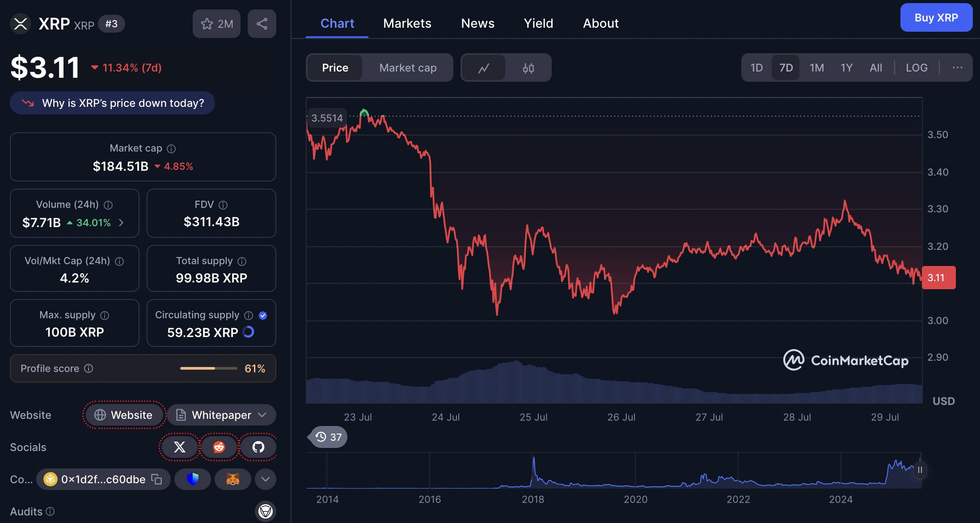
Task: Open the XRP Website link
Action: (x=124, y=415)
